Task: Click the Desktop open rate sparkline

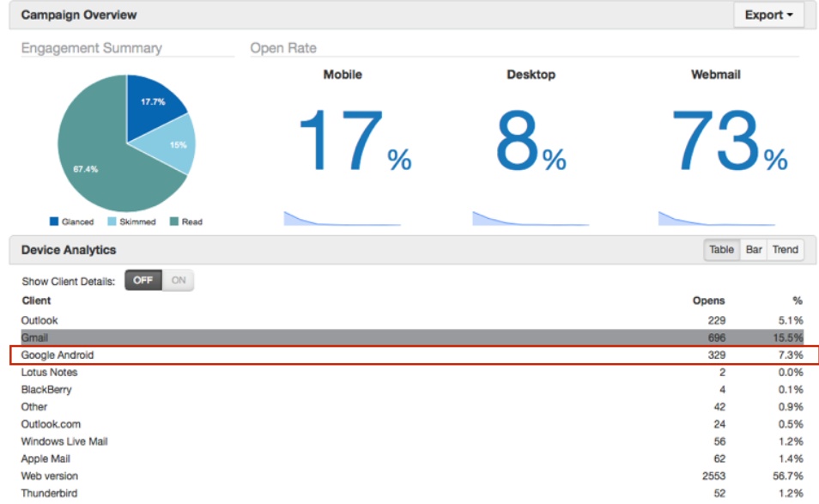Action: (x=531, y=218)
